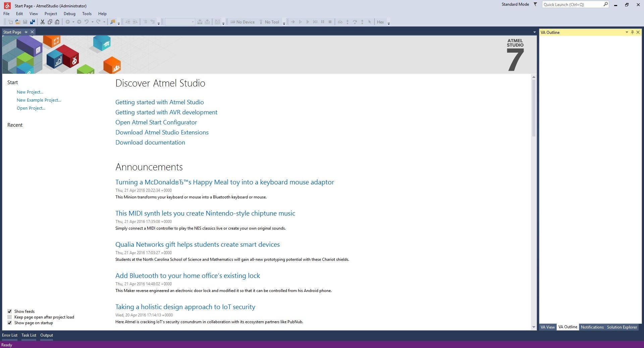Open the Error List tab
644x348 pixels.
[x=10, y=335]
